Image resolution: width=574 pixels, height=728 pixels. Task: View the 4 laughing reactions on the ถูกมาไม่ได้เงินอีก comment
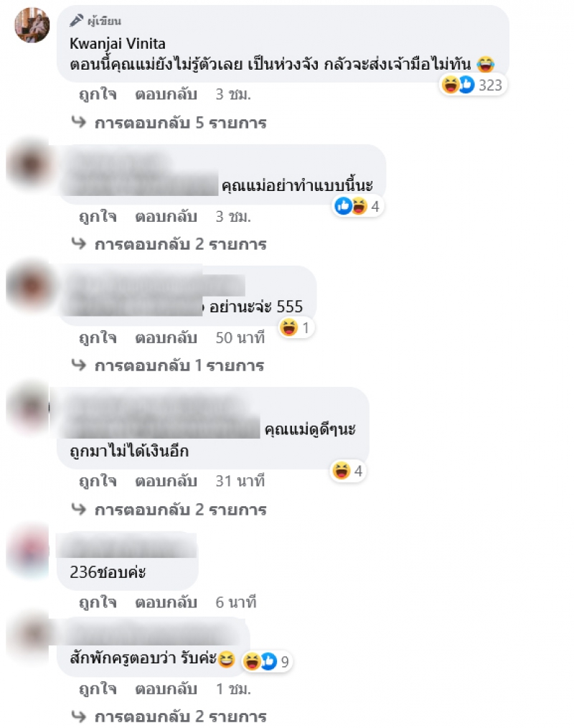[348, 471]
